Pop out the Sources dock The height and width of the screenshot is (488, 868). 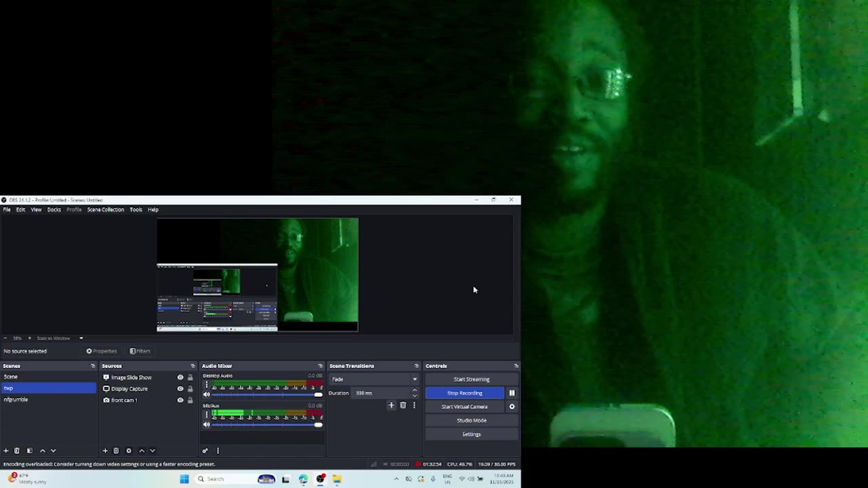pyautogui.click(x=193, y=366)
